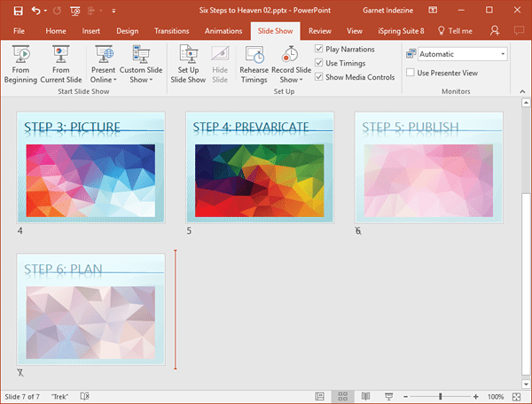
Task: Enable Use Presenter View checkbox
Action: (411, 72)
